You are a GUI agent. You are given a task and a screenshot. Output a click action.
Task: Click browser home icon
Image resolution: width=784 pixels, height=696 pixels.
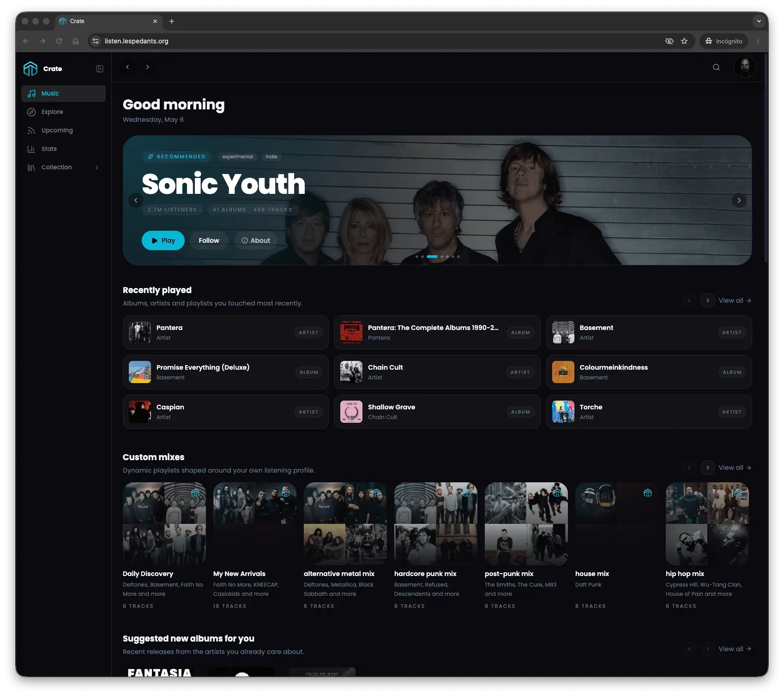coord(76,41)
